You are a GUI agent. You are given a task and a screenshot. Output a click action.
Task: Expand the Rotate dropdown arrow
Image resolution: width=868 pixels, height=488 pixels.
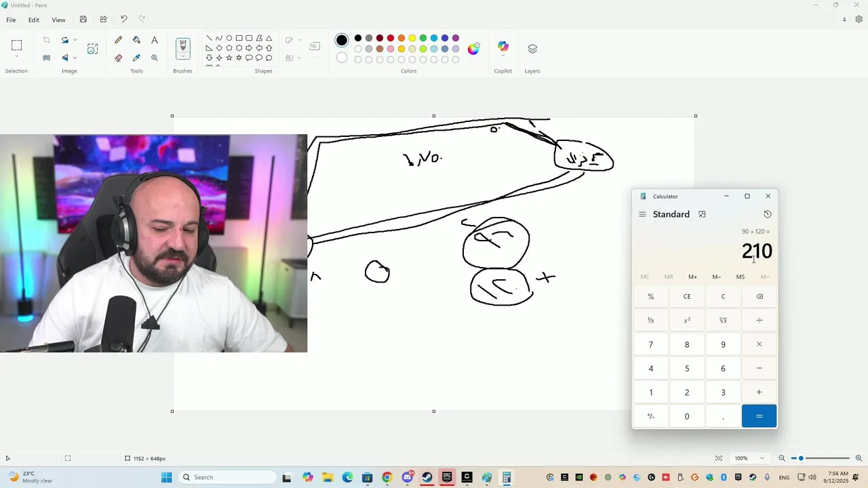[x=75, y=40]
